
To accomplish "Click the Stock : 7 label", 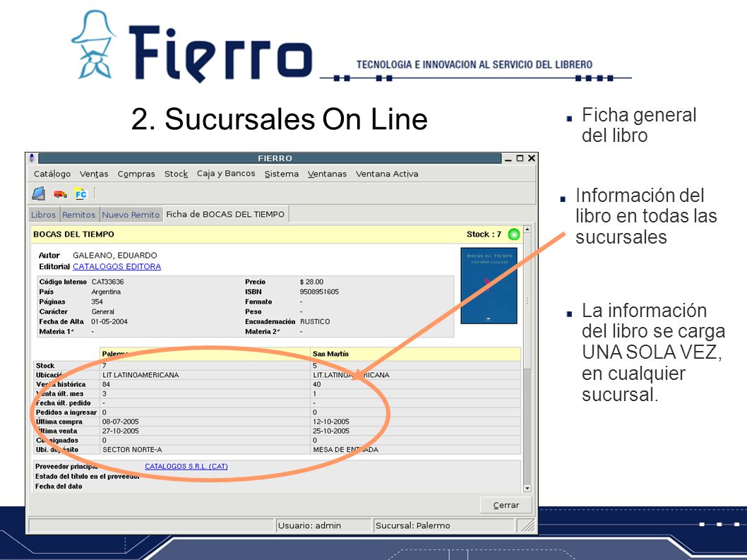I will tap(484, 234).
